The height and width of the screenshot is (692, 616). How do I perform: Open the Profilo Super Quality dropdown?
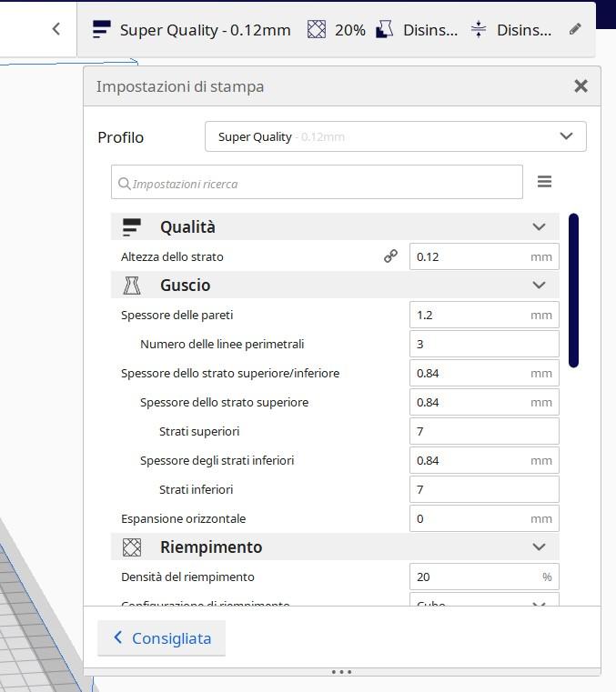click(395, 136)
